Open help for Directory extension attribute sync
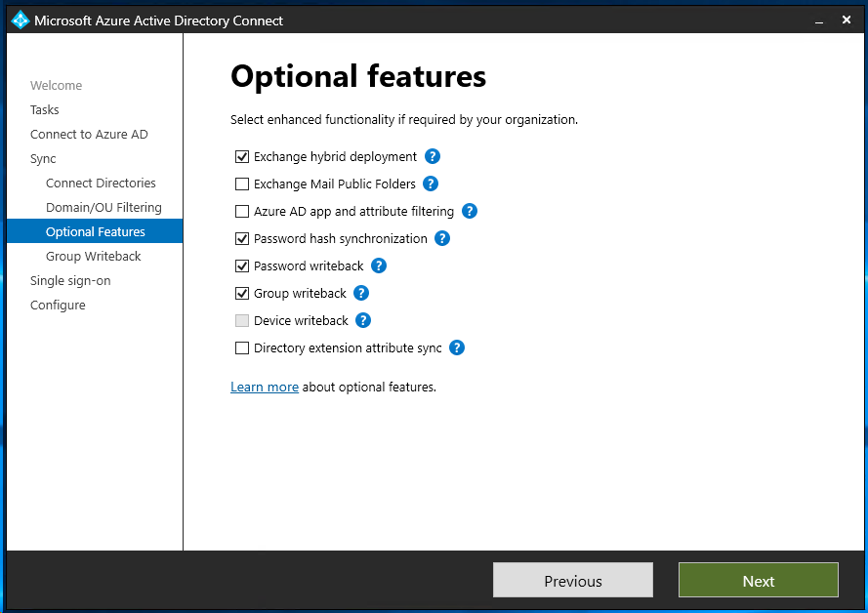Viewport: 868px width, 613px height. 457,347
